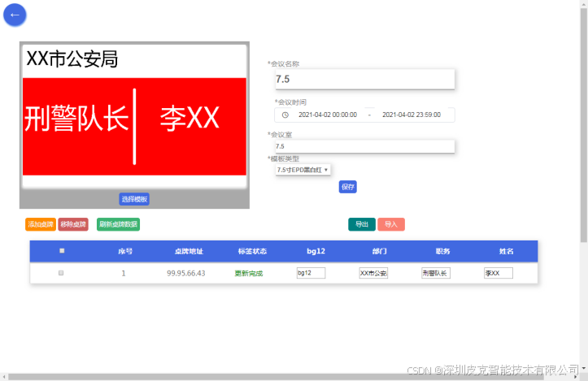Click the red desk card preview image
The width and height of the screenshot is (588, 381).
coord(134,126)
